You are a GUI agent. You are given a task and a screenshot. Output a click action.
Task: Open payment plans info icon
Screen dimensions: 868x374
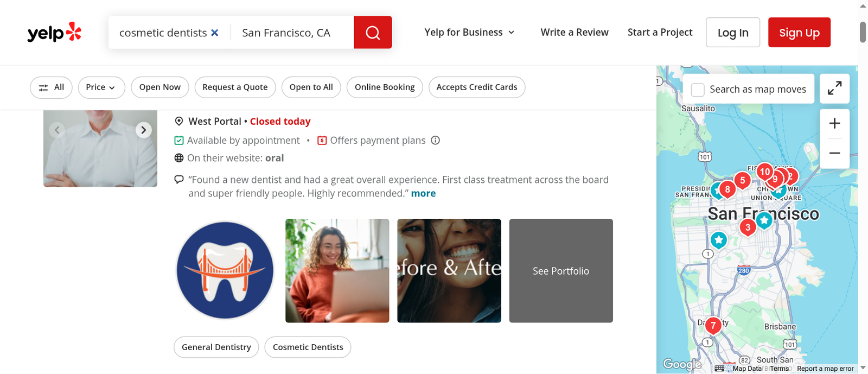(x=435, y=141)
